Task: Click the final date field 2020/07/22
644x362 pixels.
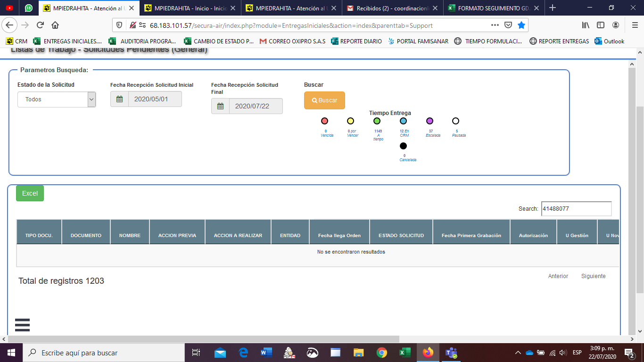Action: [x=256, y=106]
